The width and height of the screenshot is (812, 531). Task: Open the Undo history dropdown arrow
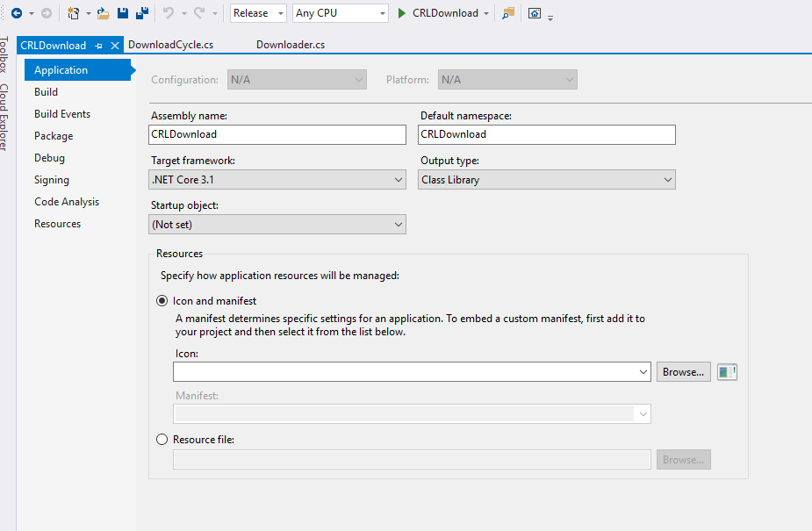tap(183, 13)
